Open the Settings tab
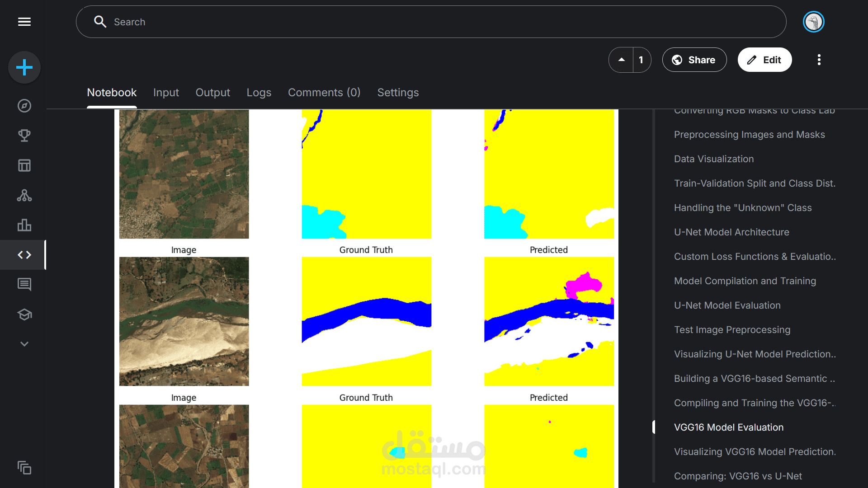The image size is (868, 488). pyautogui.click(x=398, y=93)
